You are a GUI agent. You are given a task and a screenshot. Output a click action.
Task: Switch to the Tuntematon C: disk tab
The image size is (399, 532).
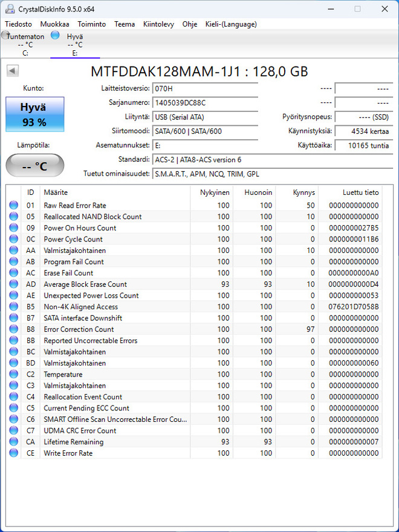[x=25, y=44]
